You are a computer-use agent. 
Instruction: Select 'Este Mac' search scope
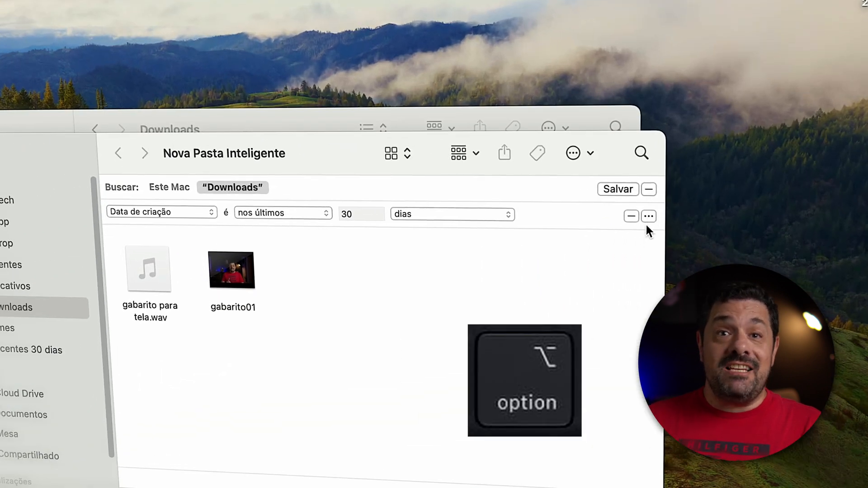[x=169, y=187]
